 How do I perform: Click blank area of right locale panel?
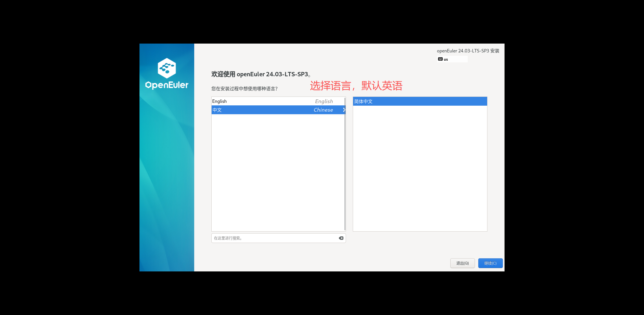coord(420,171)
